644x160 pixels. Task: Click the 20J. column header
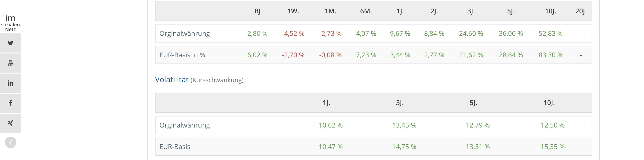581,11
